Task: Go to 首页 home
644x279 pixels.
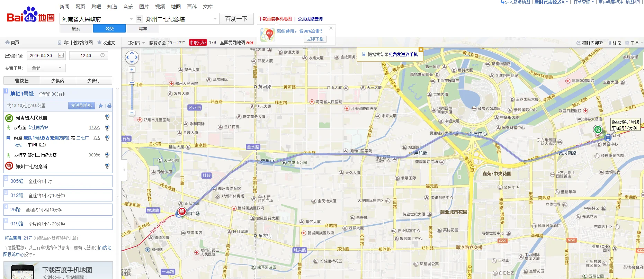Action: click(12, 43)
